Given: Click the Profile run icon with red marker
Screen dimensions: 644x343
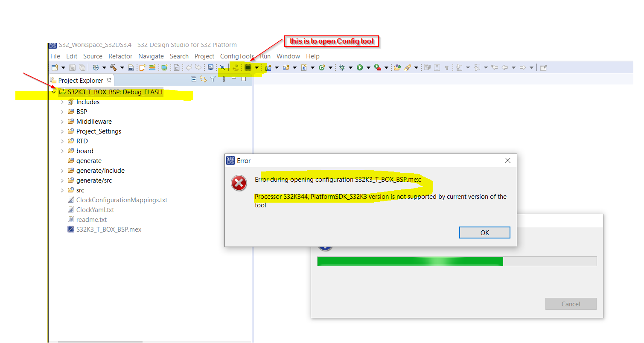Looking at the screenshot, I should click(x=377, y=67).
